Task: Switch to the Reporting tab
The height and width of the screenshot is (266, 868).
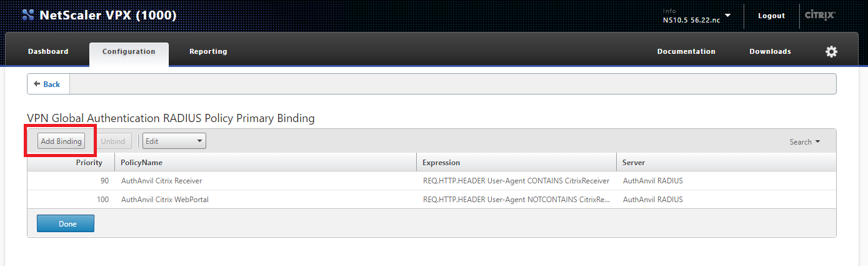Action: 208,51
